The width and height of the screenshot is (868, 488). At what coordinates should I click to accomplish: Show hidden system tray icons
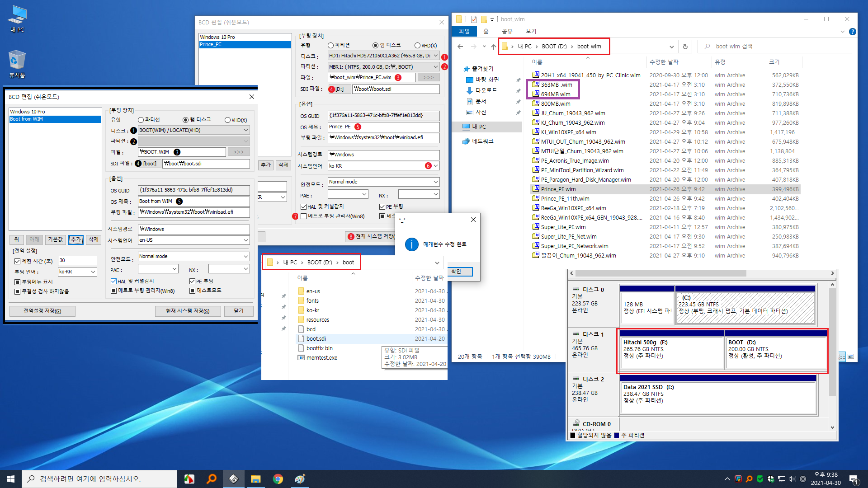pos(727,479)
